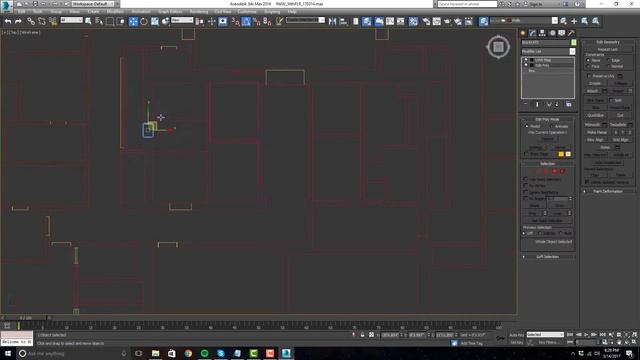
Task: Open the Tools menu
Action: [x=38, y=12]
